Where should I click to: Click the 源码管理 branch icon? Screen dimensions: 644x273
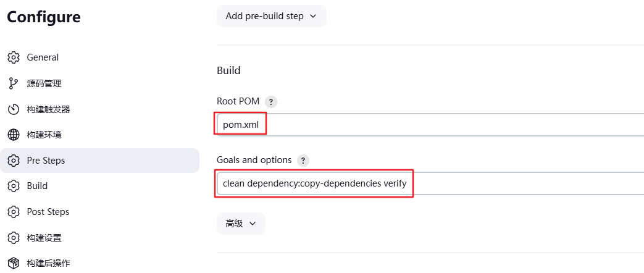pyautogui.click(x=14, y=83)
